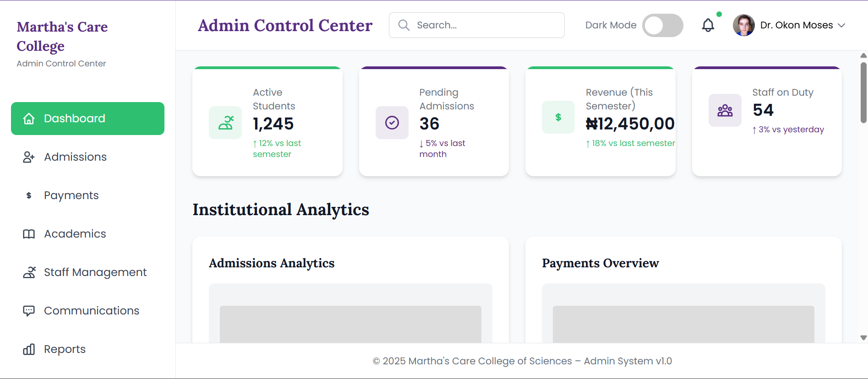
Task: Open the Pending Admissions stat card
Action: click(433, 121)
